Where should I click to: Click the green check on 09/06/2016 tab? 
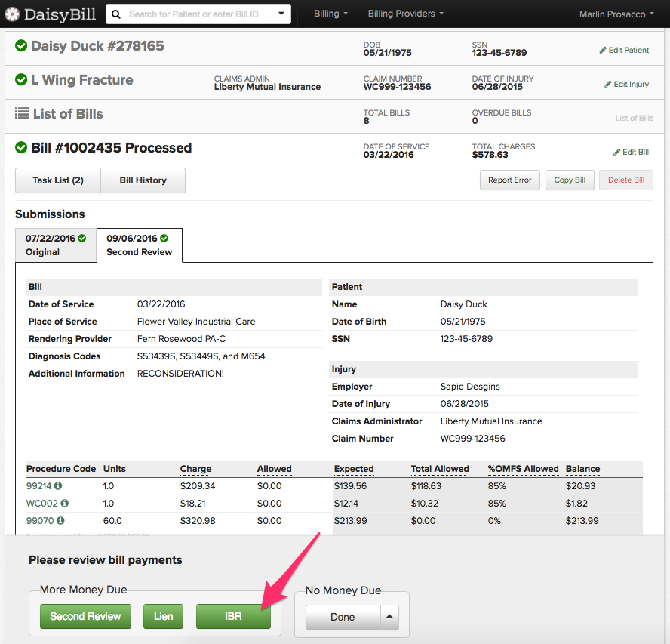point(164,238)
